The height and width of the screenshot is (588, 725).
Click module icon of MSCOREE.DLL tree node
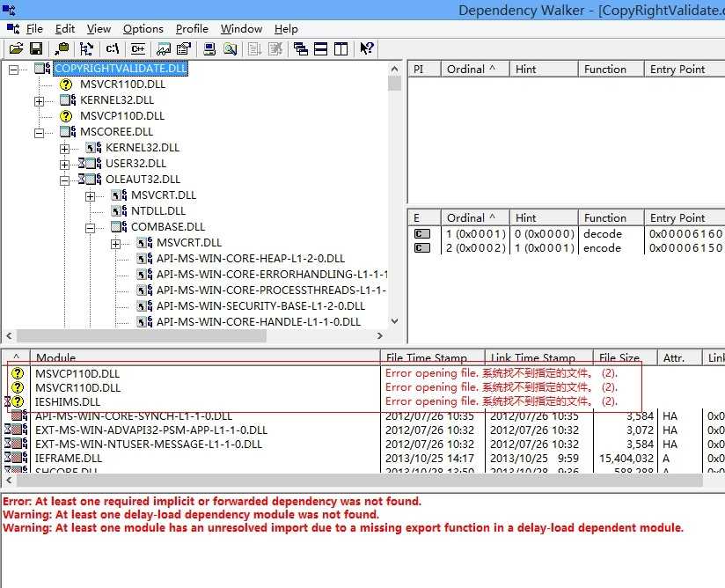(68, 132)
